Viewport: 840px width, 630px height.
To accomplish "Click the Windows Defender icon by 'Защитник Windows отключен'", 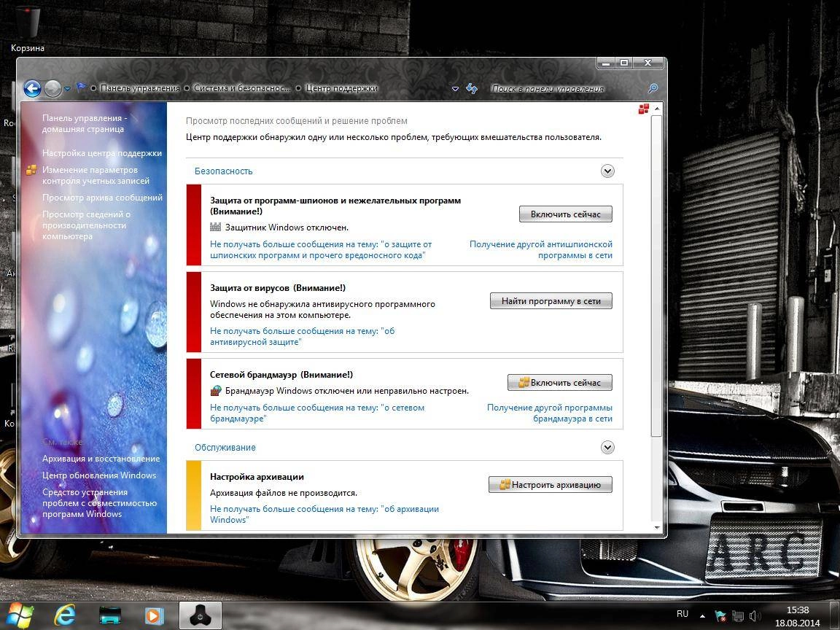I will point(215,227).
